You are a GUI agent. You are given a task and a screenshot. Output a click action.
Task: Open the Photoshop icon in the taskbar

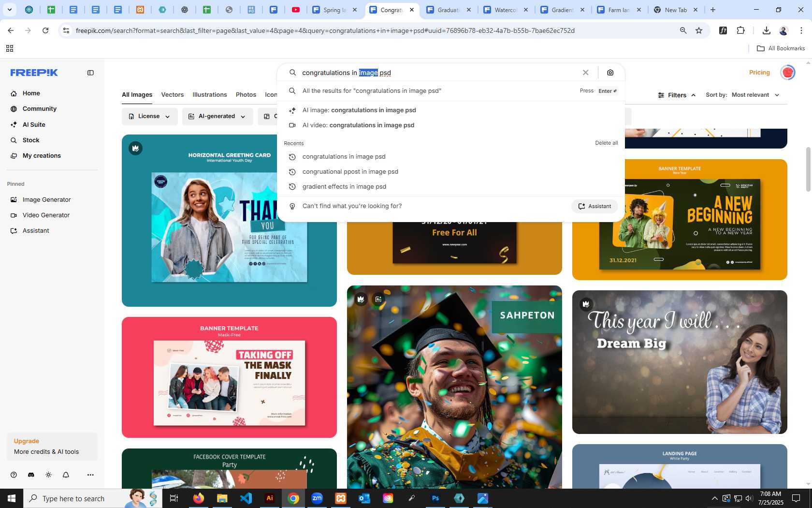(435, 498)
